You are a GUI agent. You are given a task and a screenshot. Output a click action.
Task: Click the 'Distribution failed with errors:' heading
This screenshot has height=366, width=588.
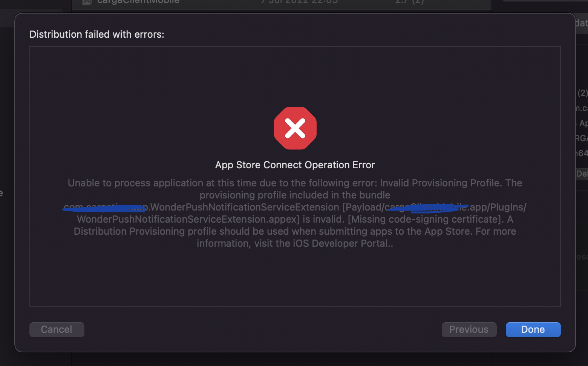(97, 34)
